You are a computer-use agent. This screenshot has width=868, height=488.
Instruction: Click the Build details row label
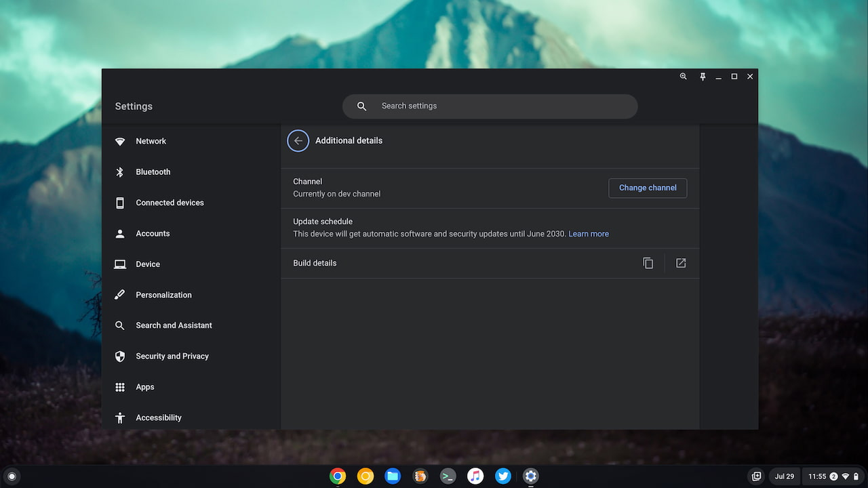coord(315,263)
